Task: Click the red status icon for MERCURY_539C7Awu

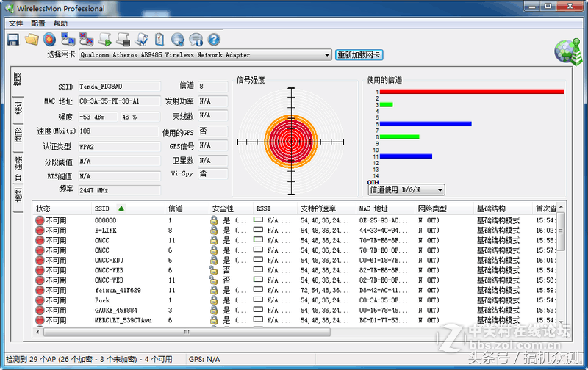Action: click(40, 320)
